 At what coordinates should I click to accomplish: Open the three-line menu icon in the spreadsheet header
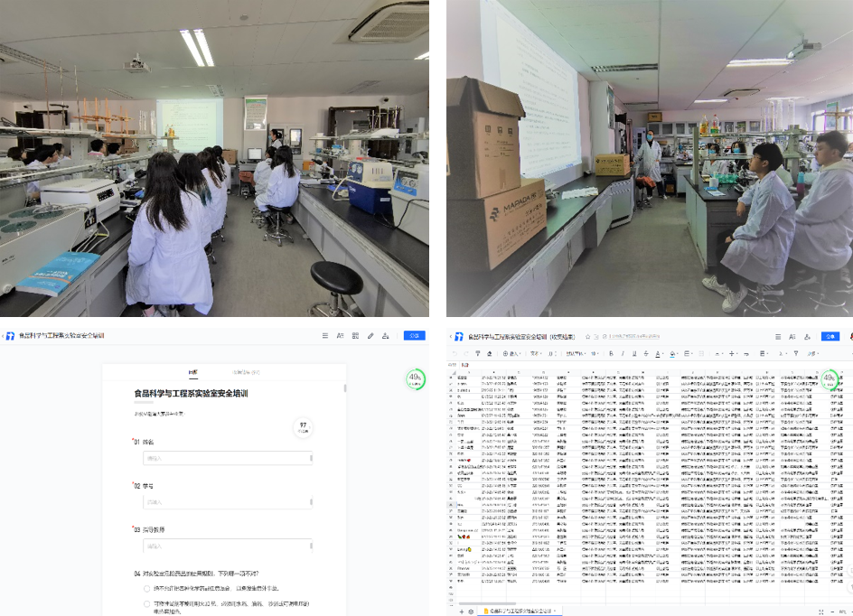pyautogui.click(x=778, y=337)
